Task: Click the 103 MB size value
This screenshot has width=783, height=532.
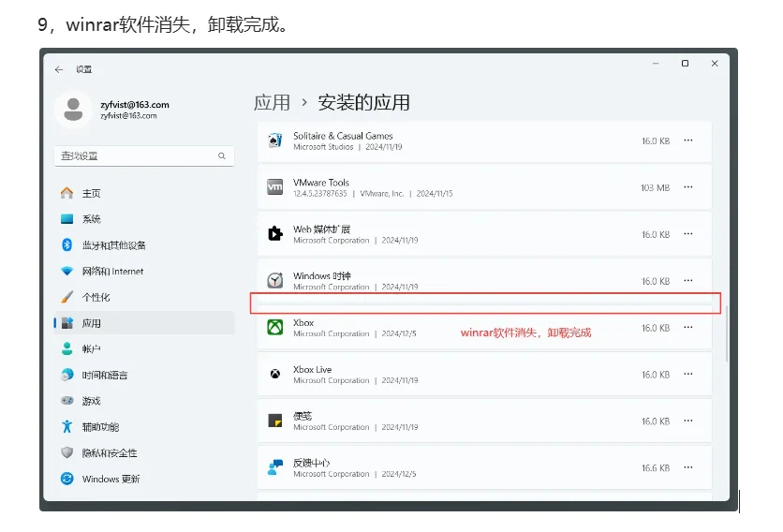Action: [x=656, y=188]
